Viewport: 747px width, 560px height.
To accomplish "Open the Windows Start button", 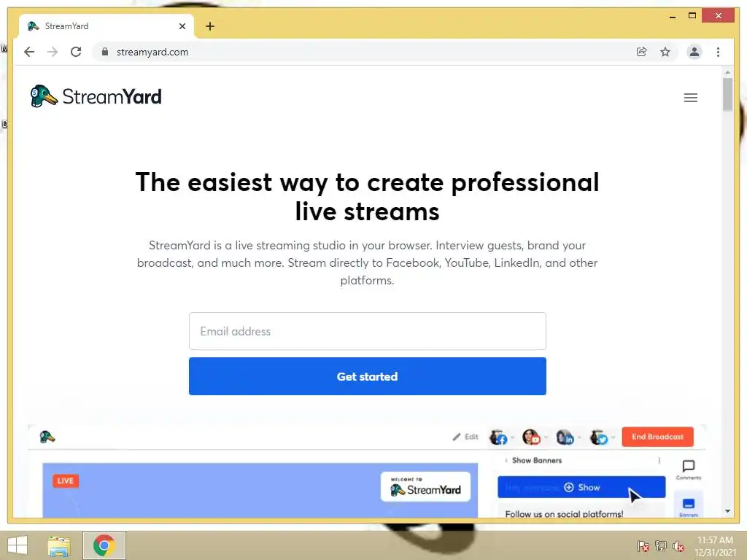I will (18, 545).
